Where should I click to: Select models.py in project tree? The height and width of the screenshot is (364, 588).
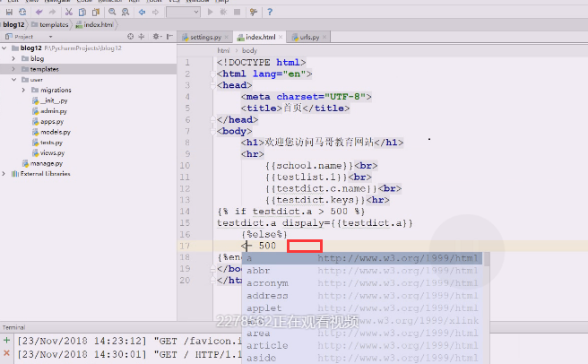click(x=51, y=132)
